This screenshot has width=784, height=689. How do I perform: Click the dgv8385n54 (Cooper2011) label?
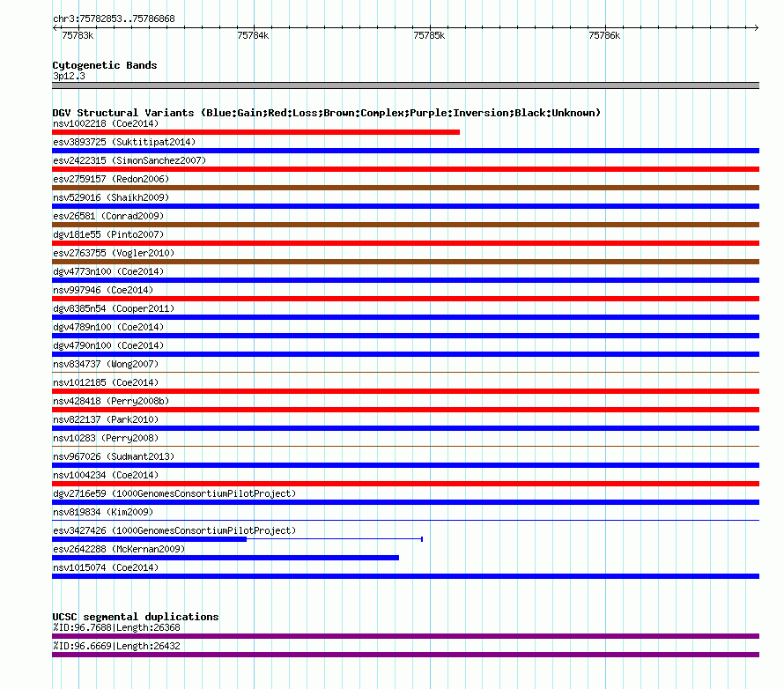pos(114,308)
